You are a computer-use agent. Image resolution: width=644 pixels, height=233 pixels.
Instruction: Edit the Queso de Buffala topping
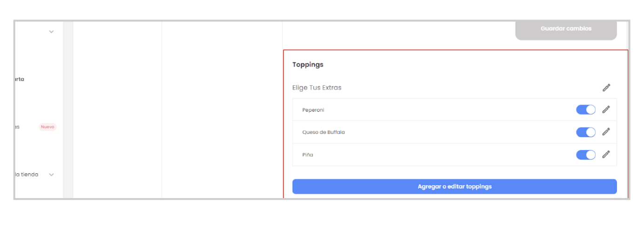click(x=606, y=132)
